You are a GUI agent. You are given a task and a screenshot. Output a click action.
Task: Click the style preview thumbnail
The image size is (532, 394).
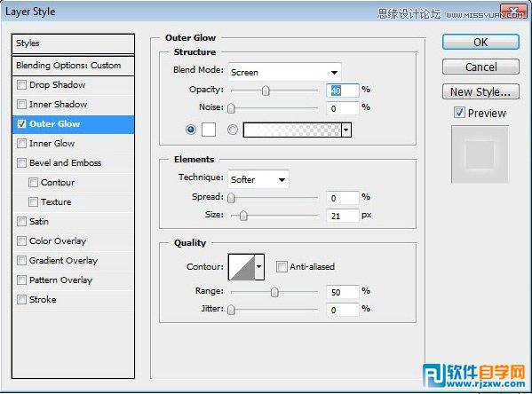pyautogui.click(x=480, y=154)
